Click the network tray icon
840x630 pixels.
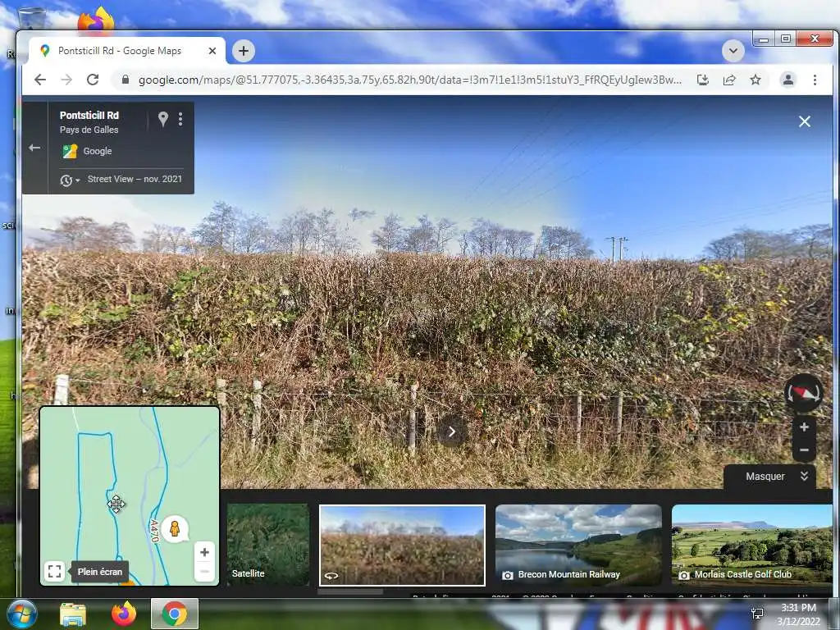tap(757, 614)
